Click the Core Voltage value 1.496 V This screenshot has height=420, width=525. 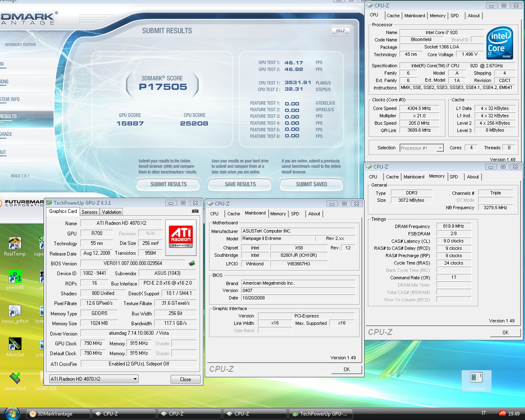coord(470,55)
